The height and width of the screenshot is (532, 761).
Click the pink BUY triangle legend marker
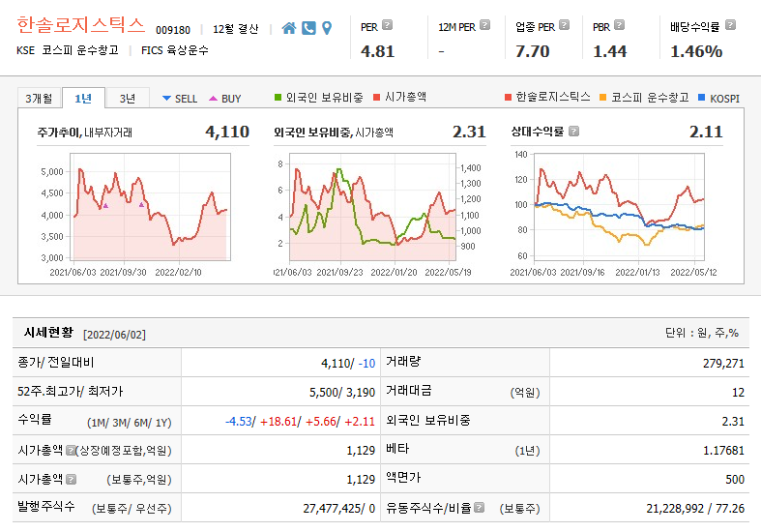pyautogui.click(x=213, y=99)
